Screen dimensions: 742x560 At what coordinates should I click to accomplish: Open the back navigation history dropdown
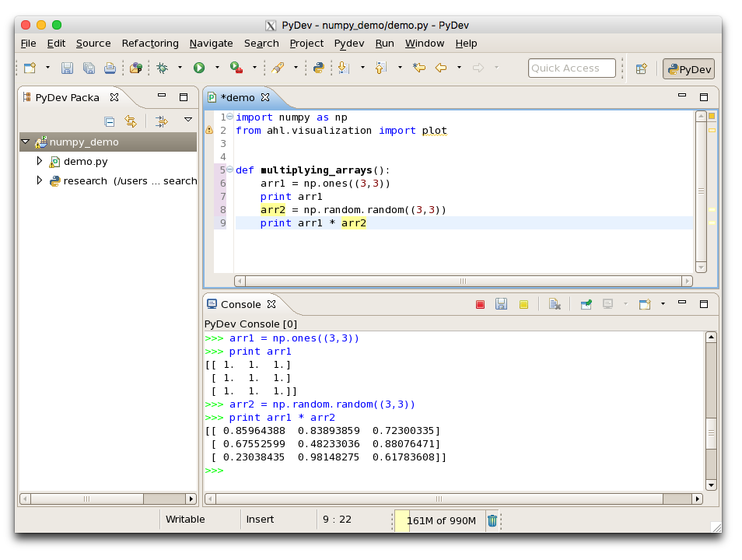click(x=459, y=68)
